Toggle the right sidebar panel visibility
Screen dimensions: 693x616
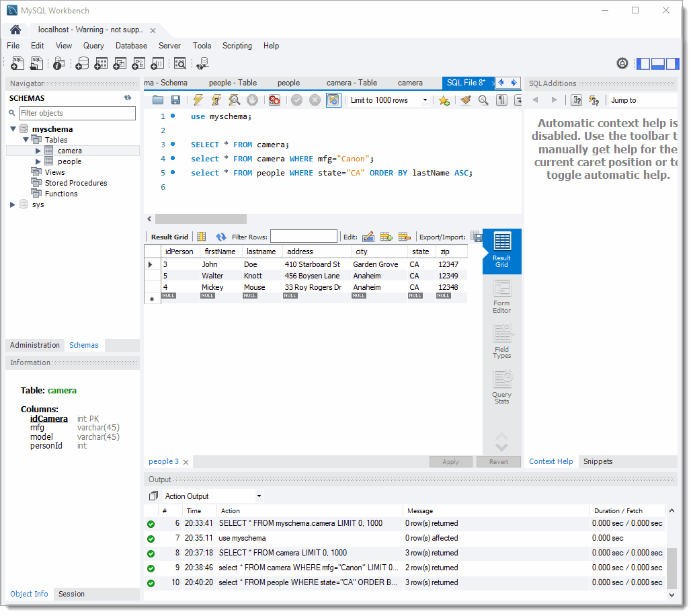673,64
